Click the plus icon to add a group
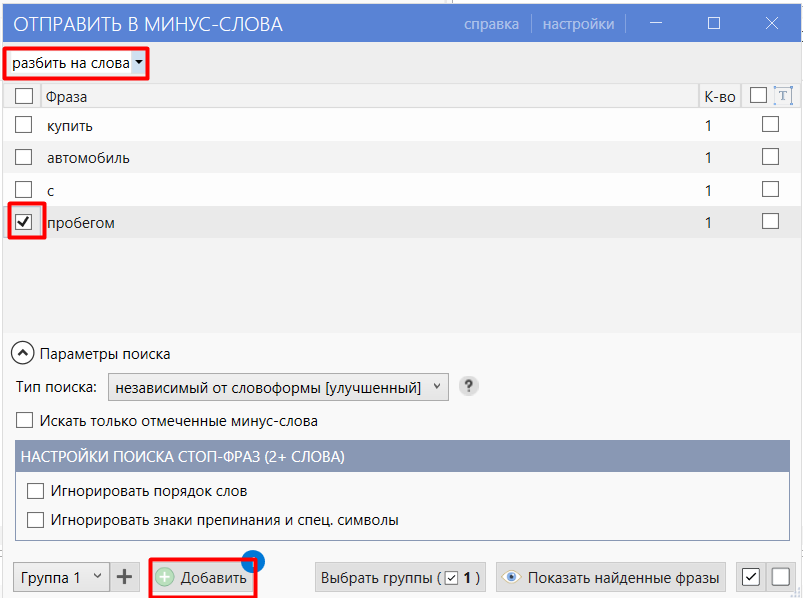The height and width of the screenshot is (598, 803). 124,578
